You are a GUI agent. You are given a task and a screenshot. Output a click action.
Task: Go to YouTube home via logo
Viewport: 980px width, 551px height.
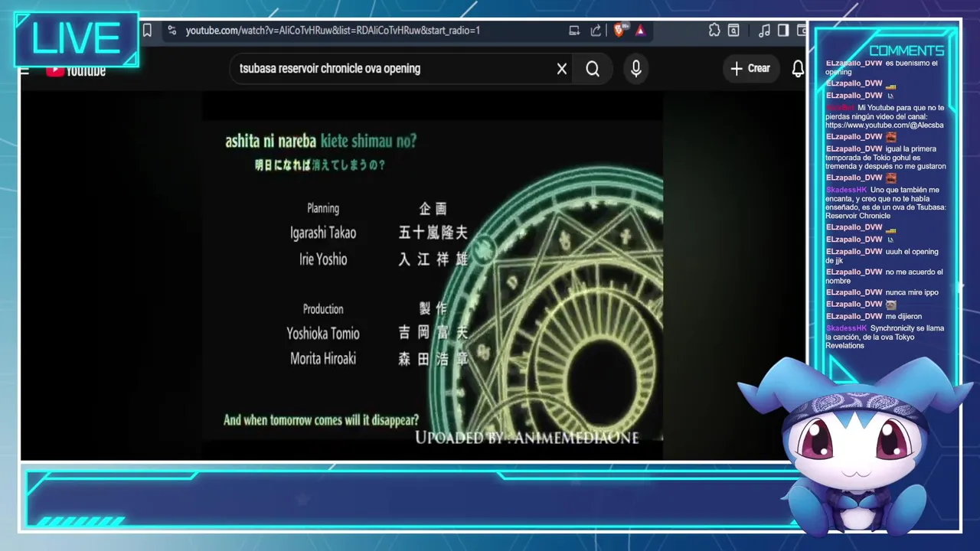[x=75, y=70]
